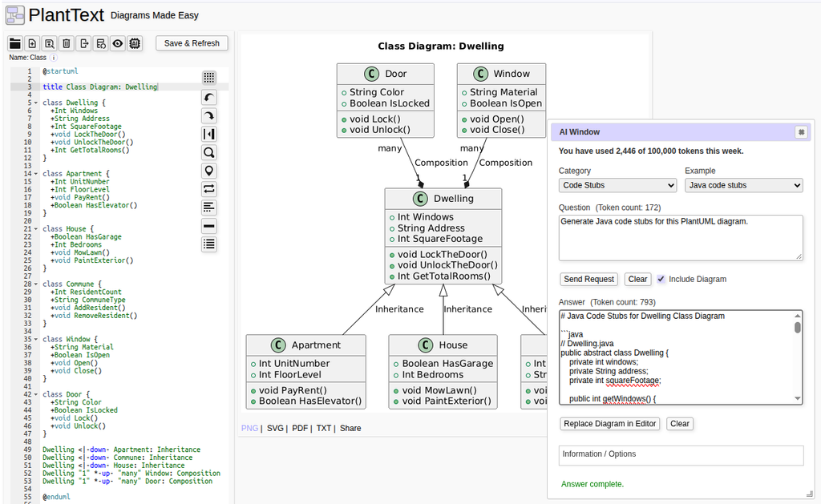
Task: Click the text align lines icon
Action: [209, 208]
